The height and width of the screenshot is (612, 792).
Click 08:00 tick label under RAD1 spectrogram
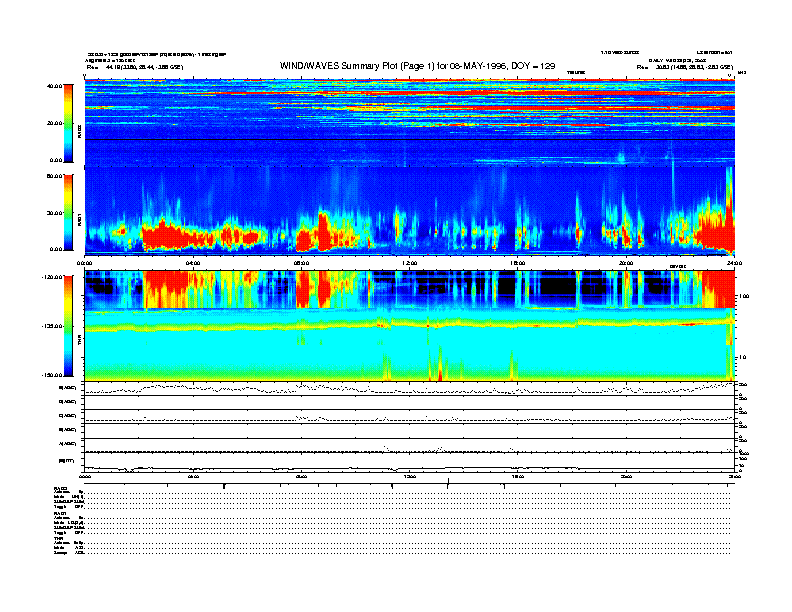(x=301, y=263)
